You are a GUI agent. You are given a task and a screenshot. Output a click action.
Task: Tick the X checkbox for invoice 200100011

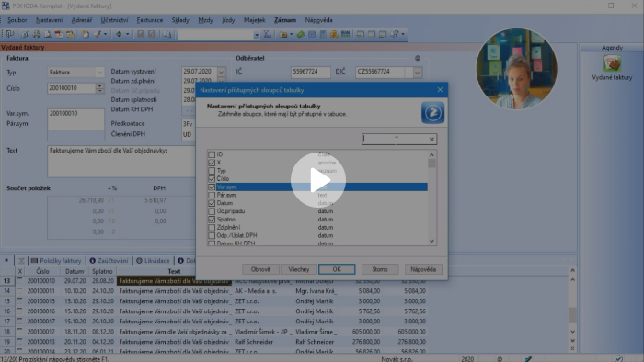click(x=19, y=291)
